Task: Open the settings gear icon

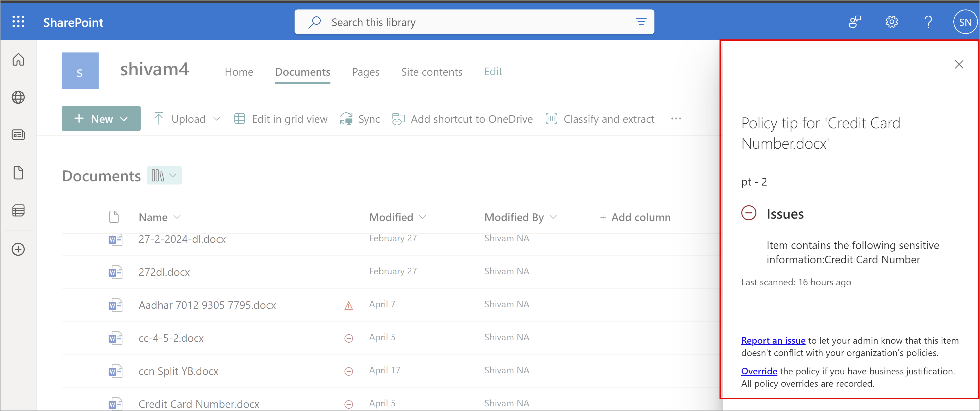Action: click(x=891, y=22)
